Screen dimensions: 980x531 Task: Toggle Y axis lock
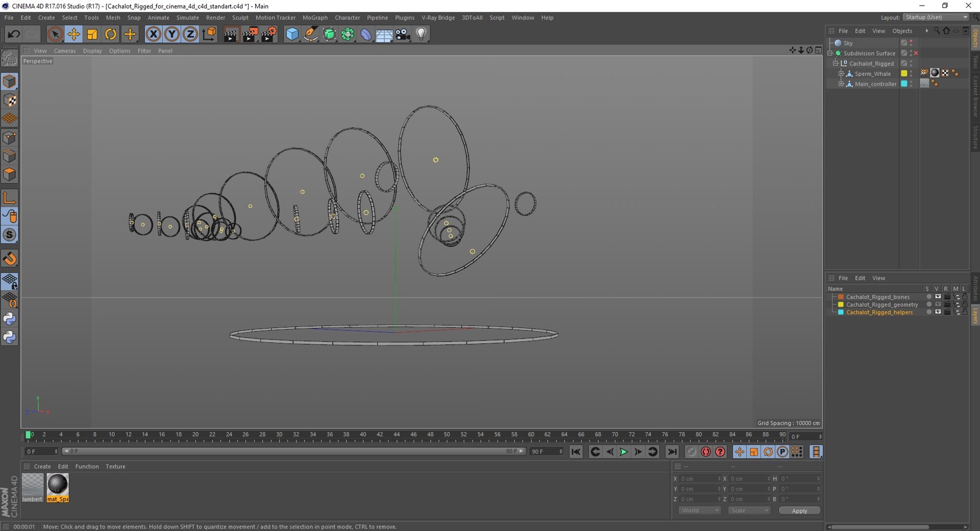click(x=171, y=34)
